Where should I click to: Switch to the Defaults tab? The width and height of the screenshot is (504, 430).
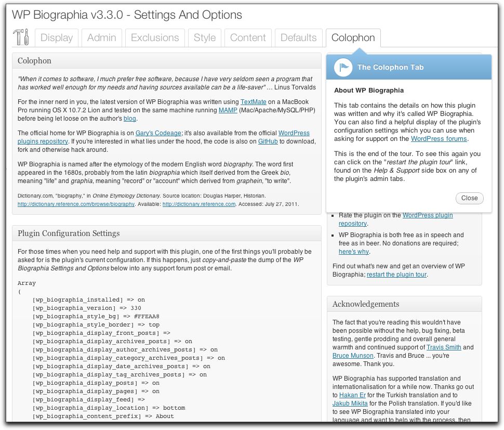(x=298, y=38)
